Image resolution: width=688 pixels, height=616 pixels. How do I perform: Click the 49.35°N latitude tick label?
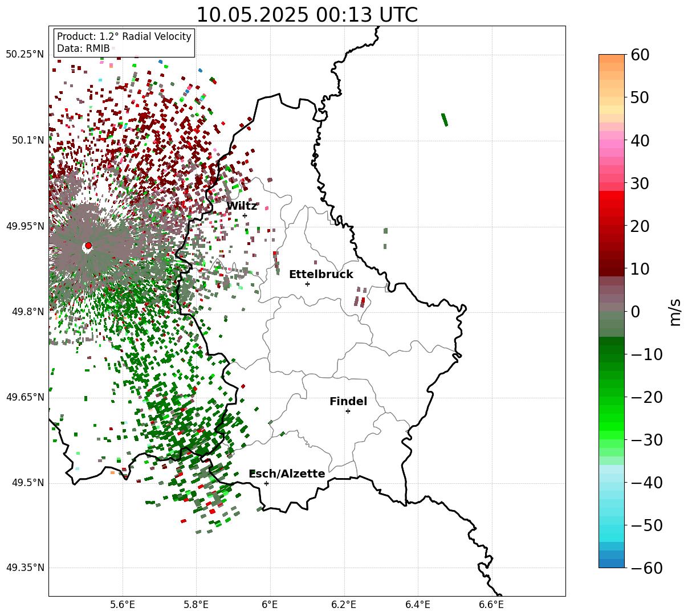(25, 568)
